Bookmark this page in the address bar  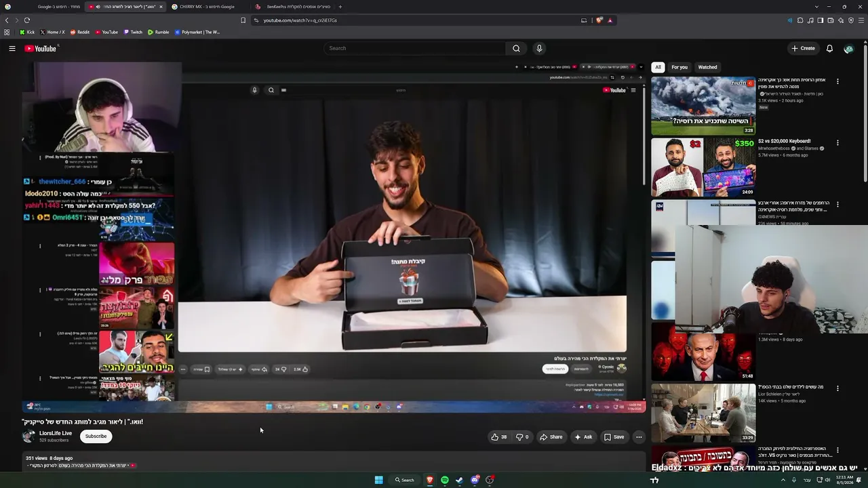point(243,20)
